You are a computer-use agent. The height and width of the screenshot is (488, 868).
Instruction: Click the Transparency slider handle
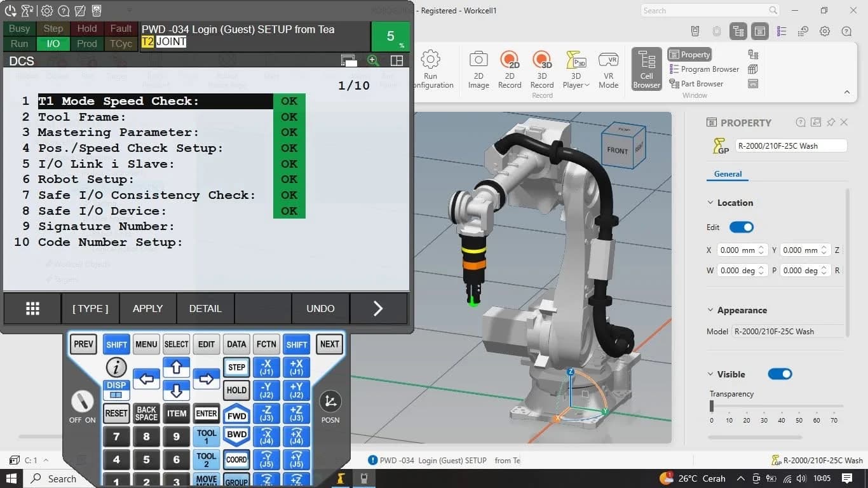(x=712, y=406)
